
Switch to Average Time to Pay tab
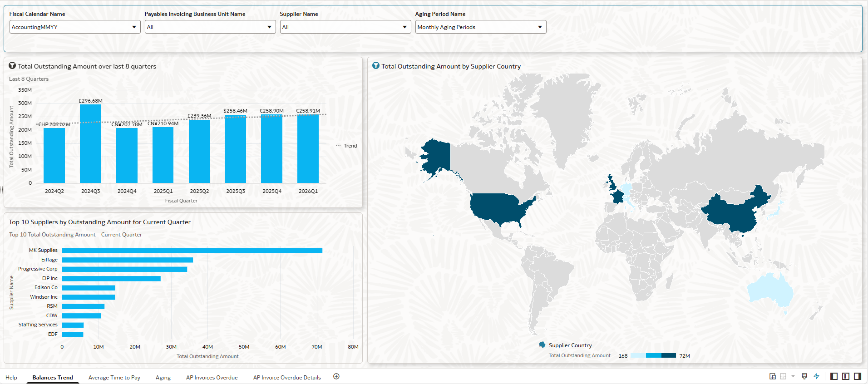[x=114, y=378]
